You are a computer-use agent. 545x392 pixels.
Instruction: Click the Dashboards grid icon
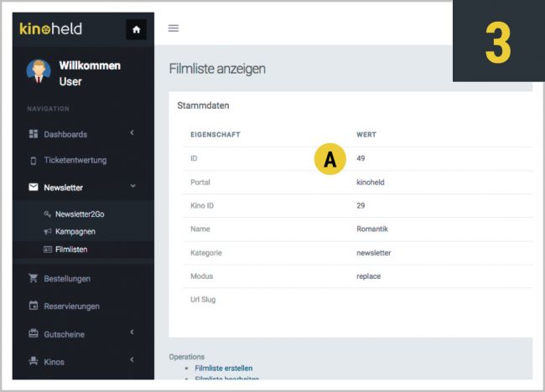(x=34, y=134)
